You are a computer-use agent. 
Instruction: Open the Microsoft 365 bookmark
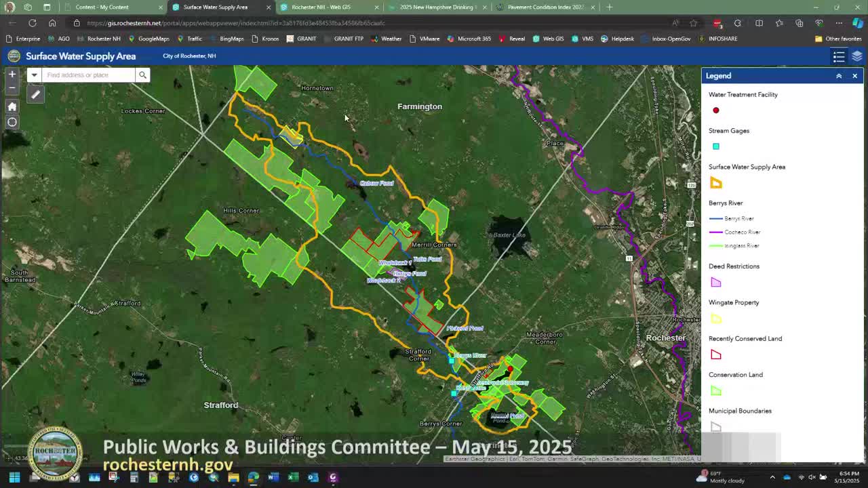(469, 39)
